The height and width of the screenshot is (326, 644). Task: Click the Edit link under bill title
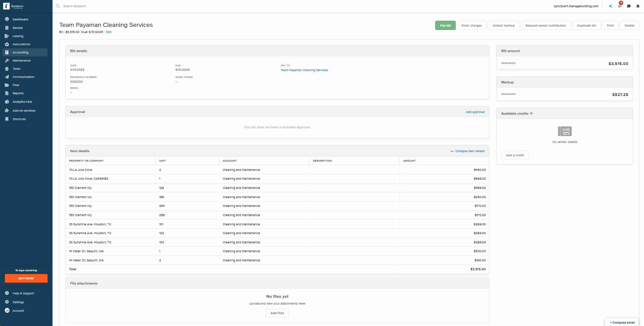click(109, 32)
